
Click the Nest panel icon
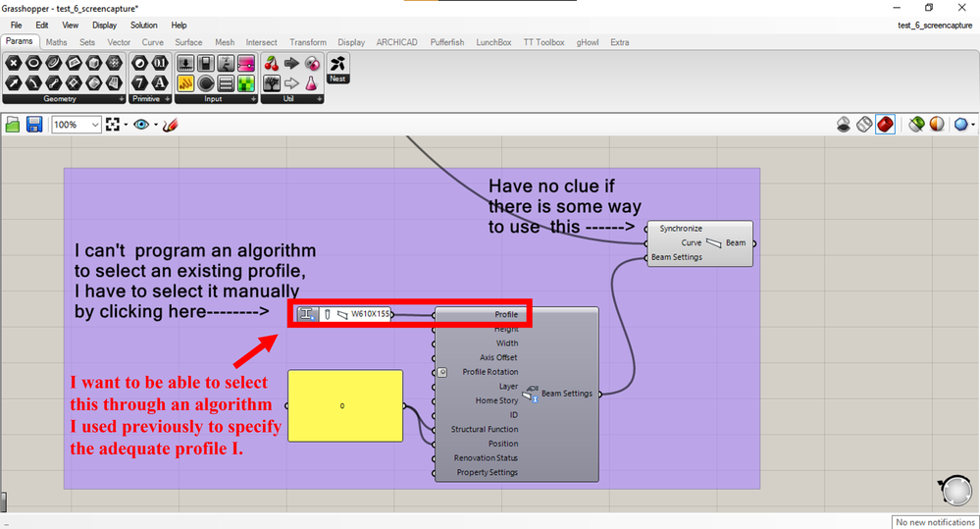point(338,68)
